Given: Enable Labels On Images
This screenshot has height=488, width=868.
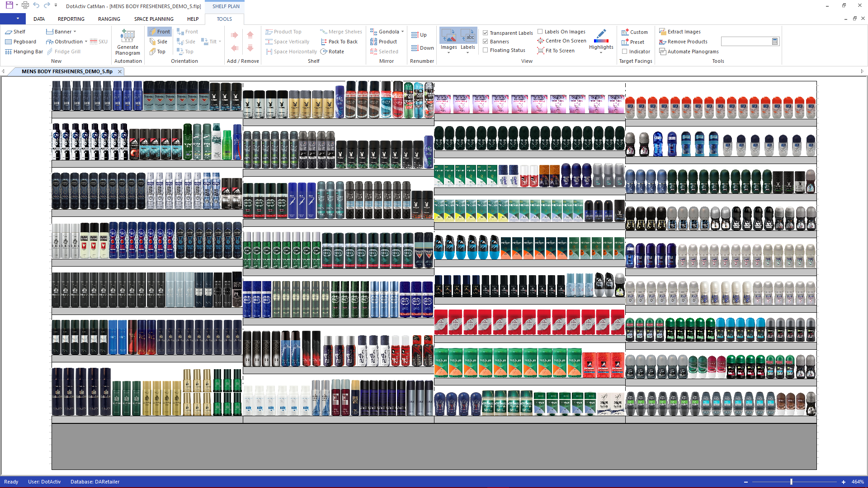Looking at the screenshot, I should tap(541, 32).
